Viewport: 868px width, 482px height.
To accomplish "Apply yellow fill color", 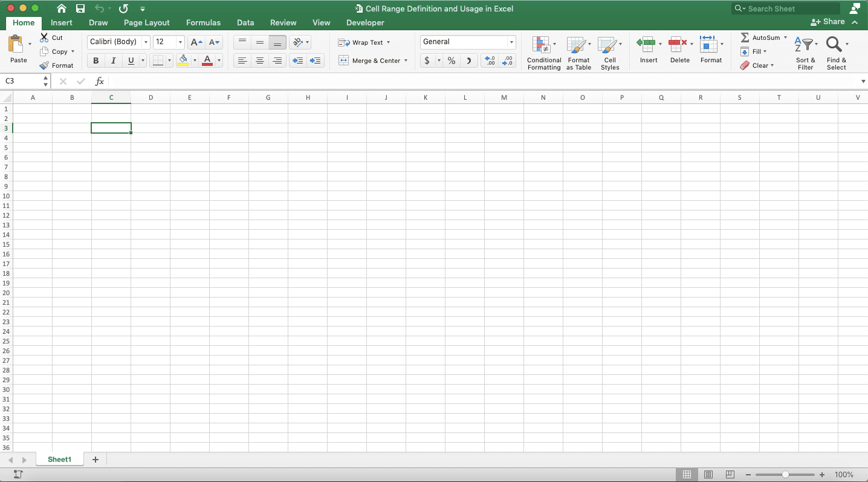I will pyautogui.click(x=183, y=60).
